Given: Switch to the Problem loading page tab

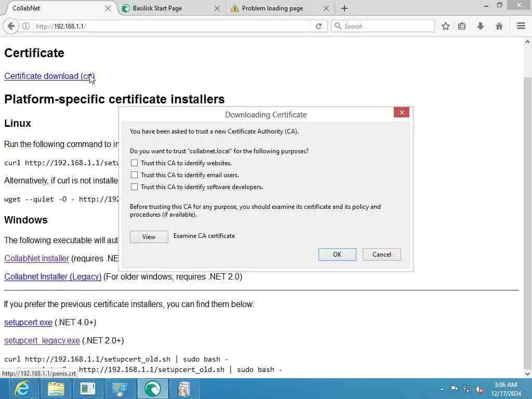Looking at the screenshot, I should [280, 8].
